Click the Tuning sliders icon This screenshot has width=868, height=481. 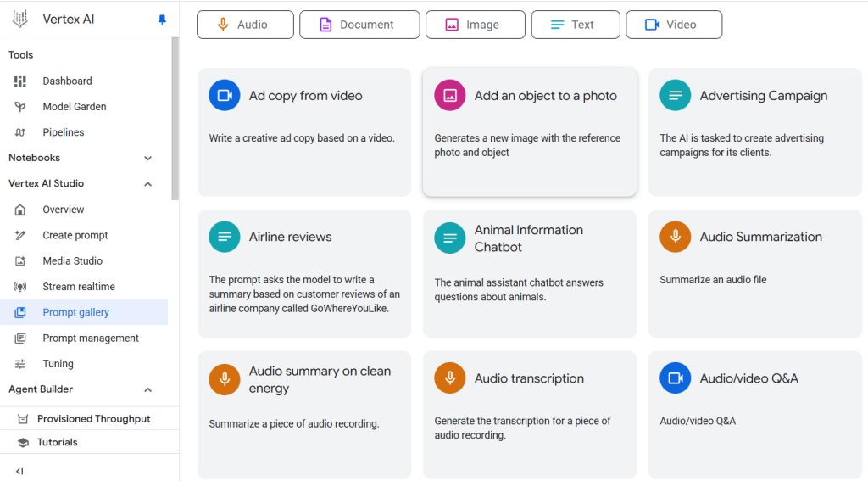(20, 364)
